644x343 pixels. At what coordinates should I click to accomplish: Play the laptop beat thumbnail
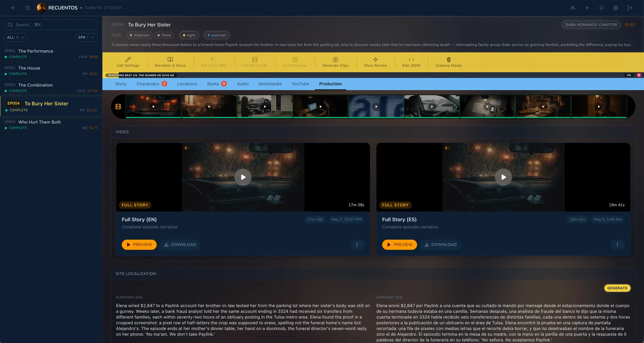(321, 106)
